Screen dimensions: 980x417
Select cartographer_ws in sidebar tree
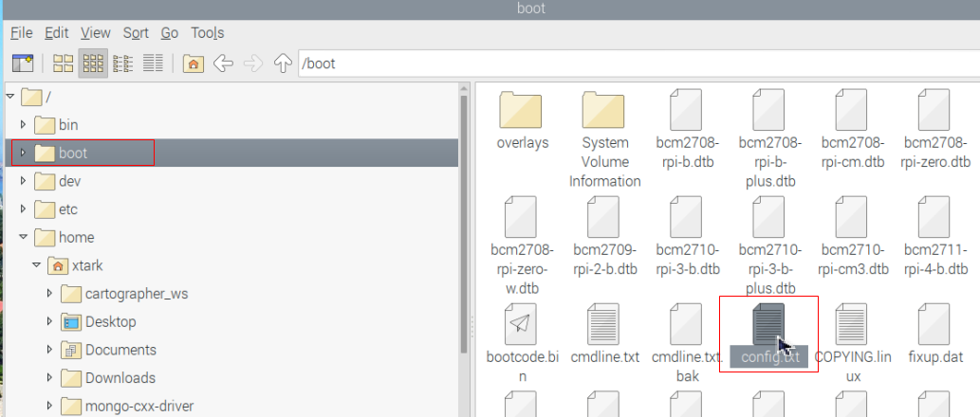tap(125, 294)
